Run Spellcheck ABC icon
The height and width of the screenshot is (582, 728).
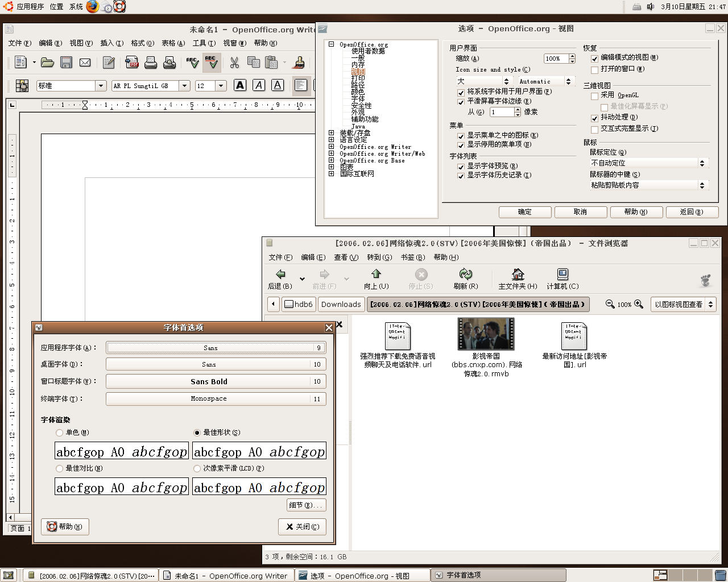[x=193, y=63]
